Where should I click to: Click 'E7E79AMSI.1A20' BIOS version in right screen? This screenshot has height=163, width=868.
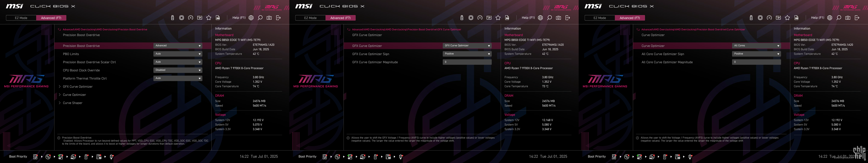842,45
